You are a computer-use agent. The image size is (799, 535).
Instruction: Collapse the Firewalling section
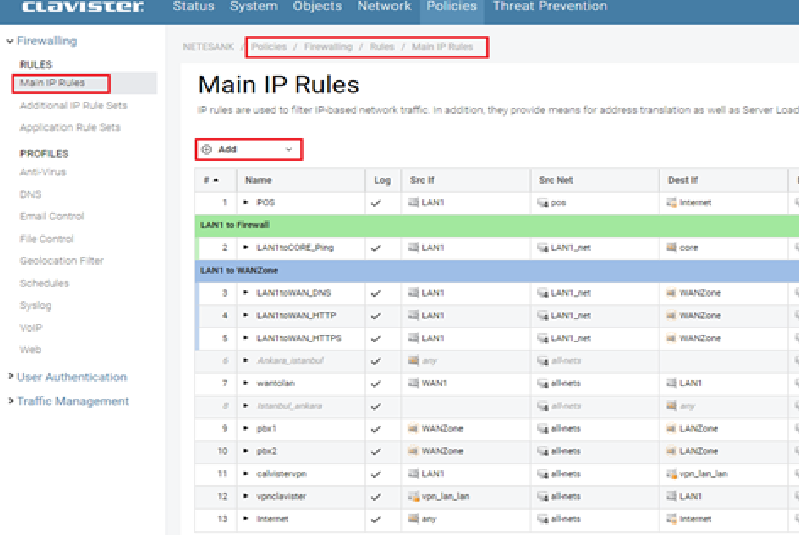10,41
